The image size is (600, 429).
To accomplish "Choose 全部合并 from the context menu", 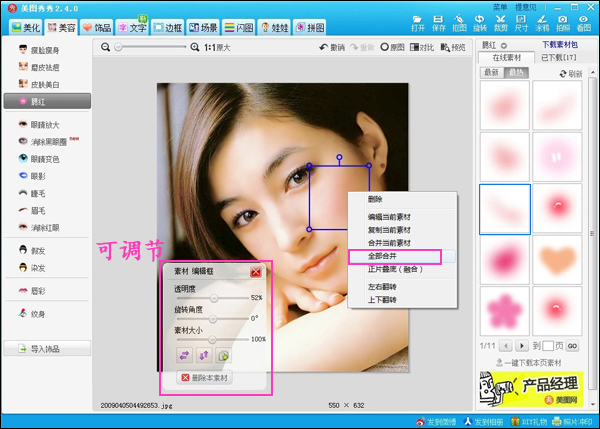I will tap(384, 257).
